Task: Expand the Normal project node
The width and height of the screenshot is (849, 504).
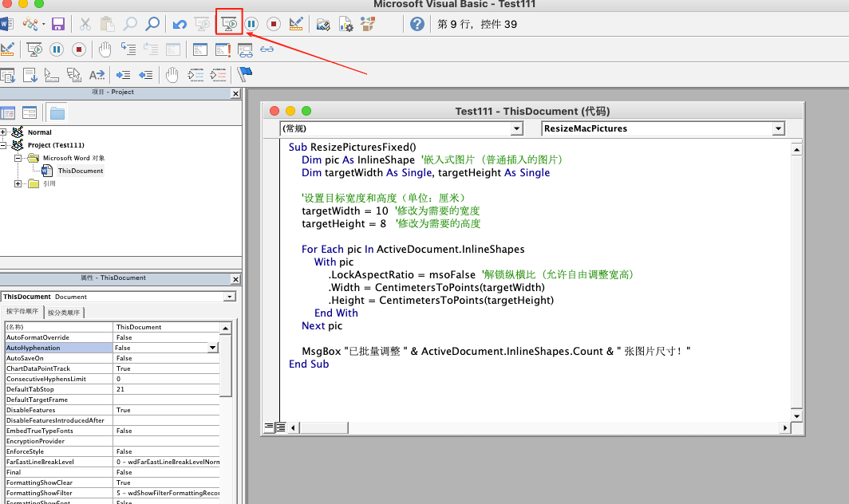Action: coord(3,132)
